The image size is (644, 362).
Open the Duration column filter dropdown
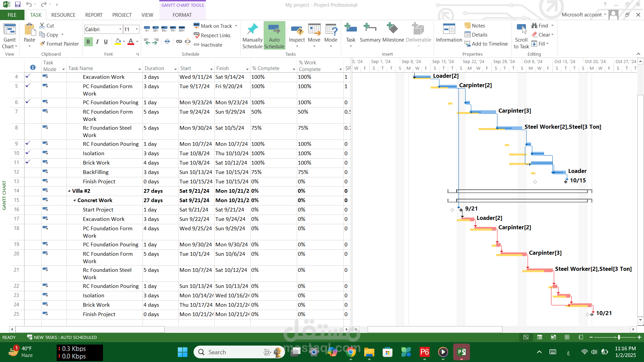pyautogui.click(x=175, y=69)
